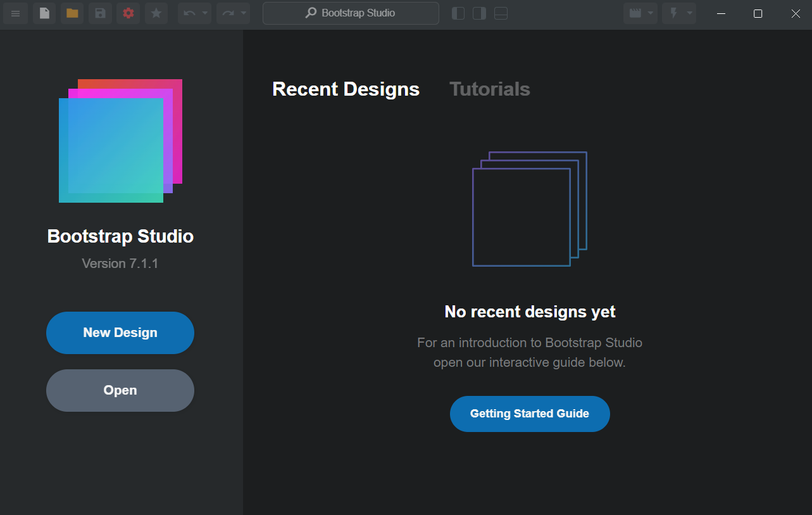812x515 pixels.
Task: Expand the lightning bolt dropdown arrow
Action: pyautogui.click(x=690, y=13)
